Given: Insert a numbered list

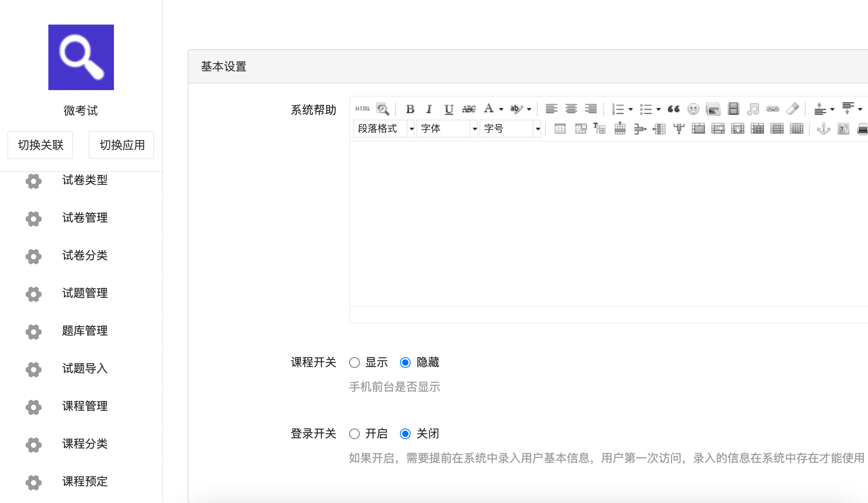Looking at the screenshot, I should [x=617, y=109].
